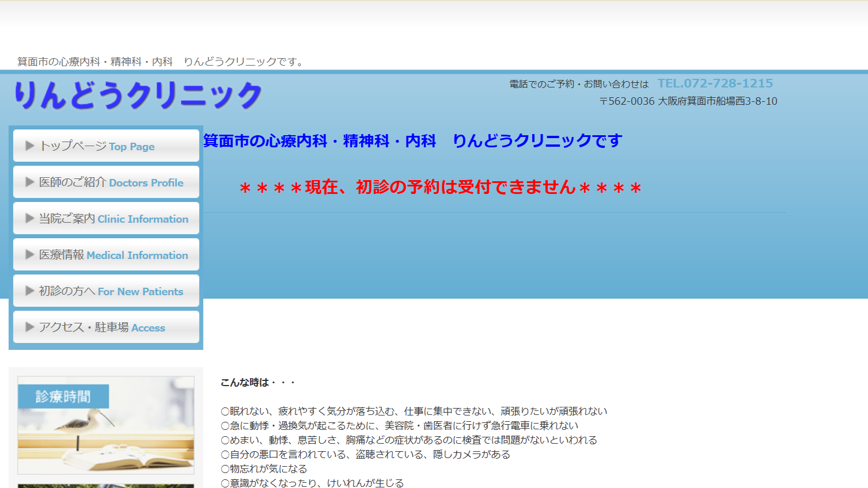View アクセス・駐車場 Access page
Image resolution: width=868 pixels, height=488 pixels.
point(106,327)
